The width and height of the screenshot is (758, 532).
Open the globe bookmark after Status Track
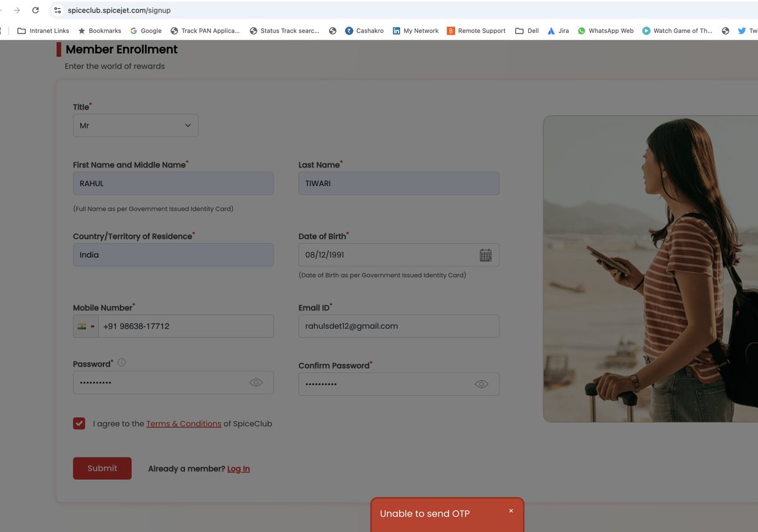(x=333, y=30)
